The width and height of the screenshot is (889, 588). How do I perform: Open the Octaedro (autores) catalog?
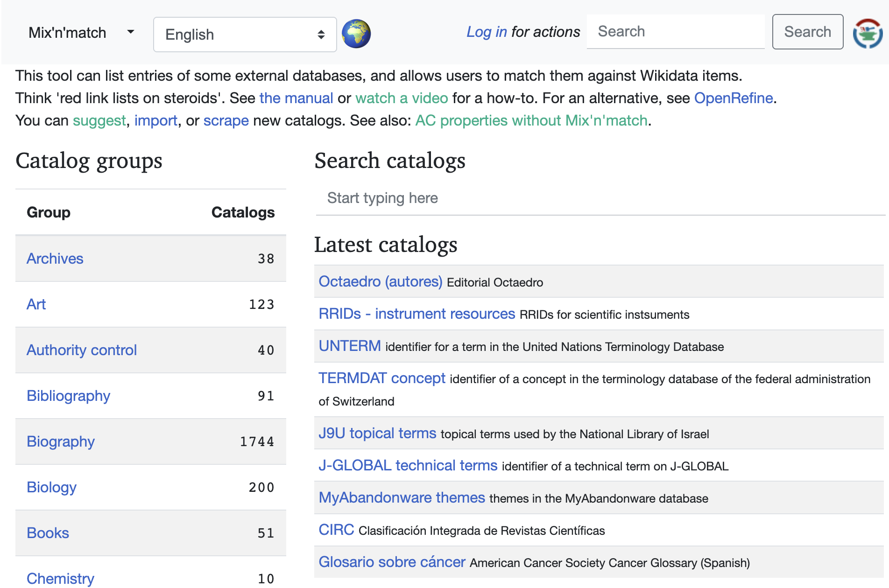(380, 281)
